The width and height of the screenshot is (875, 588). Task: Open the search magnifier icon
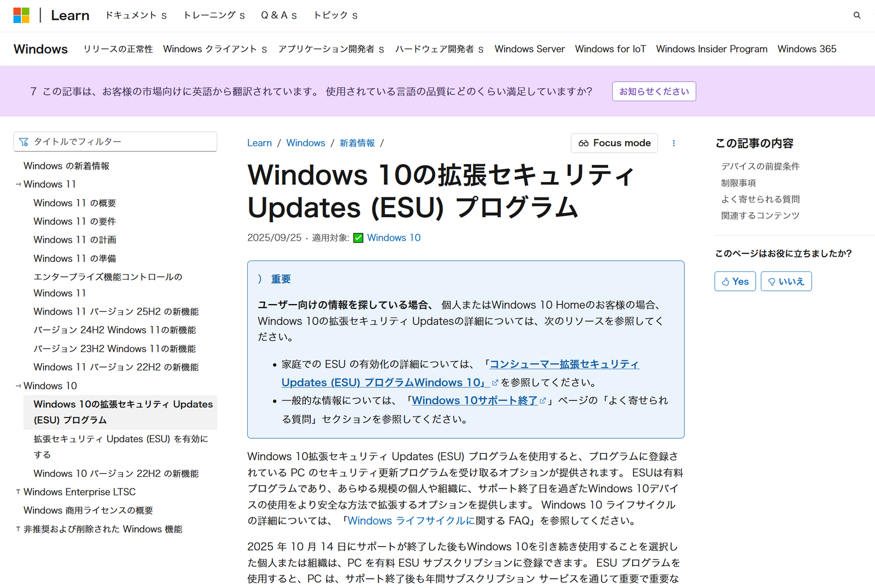click(x=857, y=15)
